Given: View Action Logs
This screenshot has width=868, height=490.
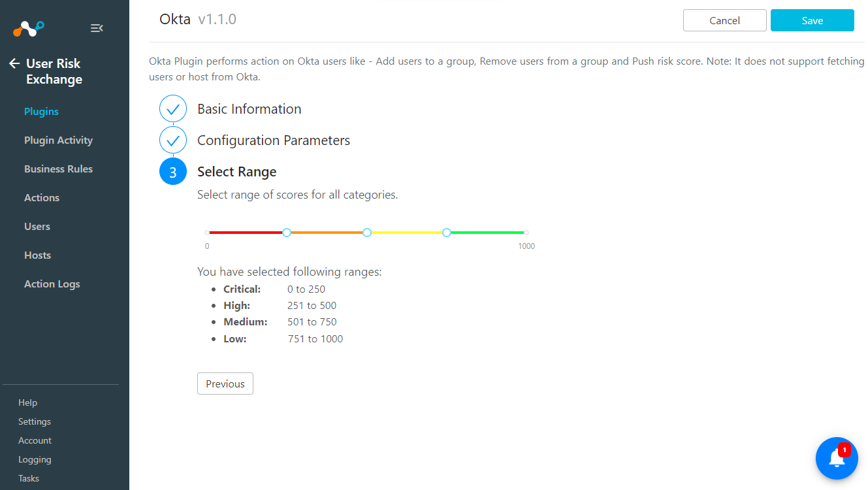Looking at the screenshot, I should [x=52, y=284].
